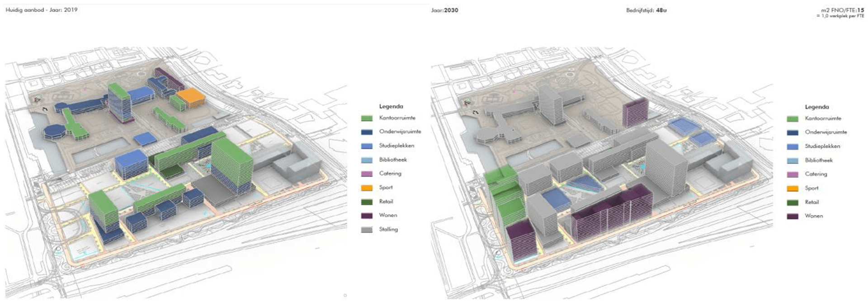Click the 'Jaar:2030' heading
This screenshot has height=306, width=868.
click(x=444, y=10)
